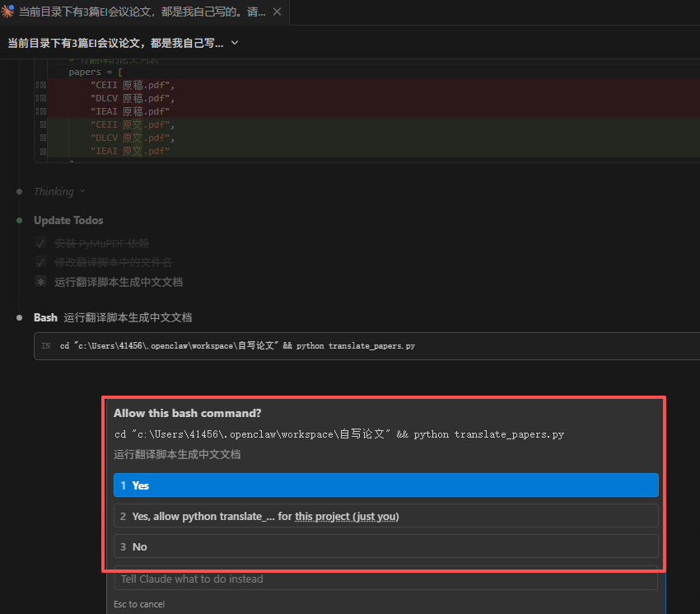Click the 'papers = [' code line
This screenshot has height=614, width=700.
point(96,72)
